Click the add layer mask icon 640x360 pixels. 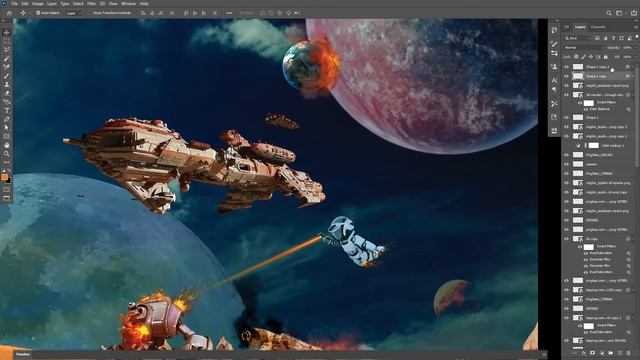(x=593, y=353)
